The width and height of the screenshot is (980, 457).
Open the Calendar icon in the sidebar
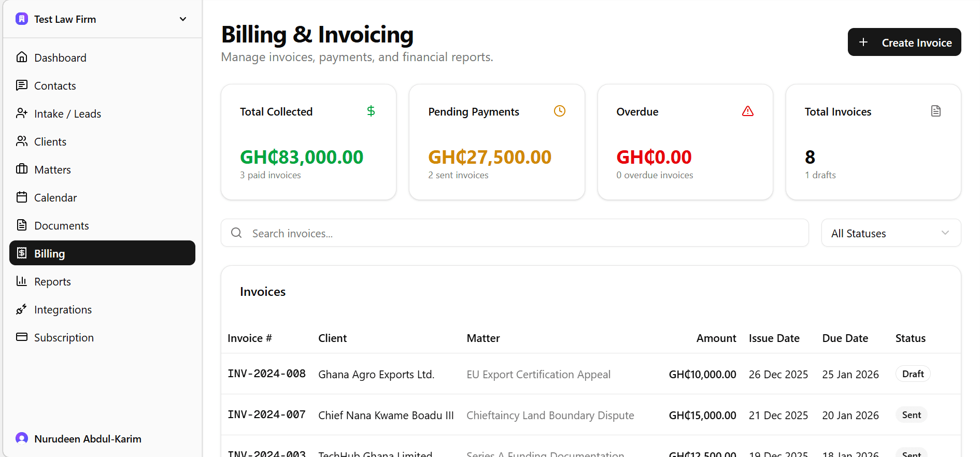(x=22, y=197)
